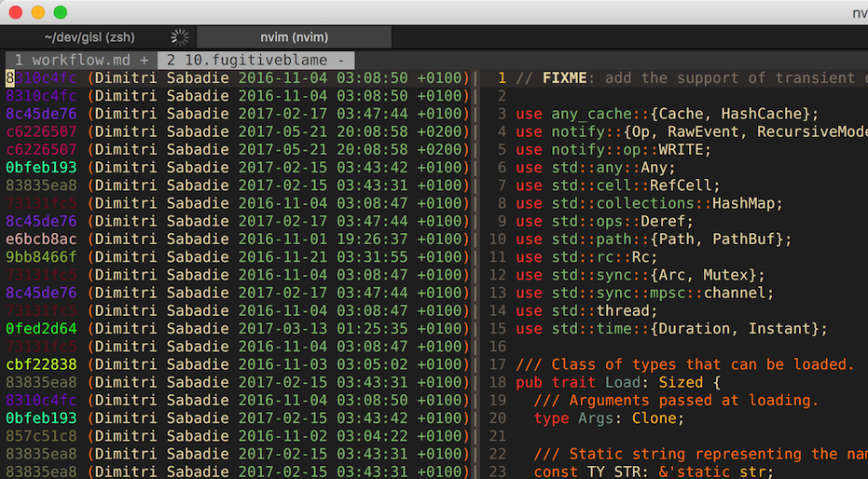This screenshot has height=479, width=868.
Task: Click the yellow minimize window button
Action: [38, 12]
